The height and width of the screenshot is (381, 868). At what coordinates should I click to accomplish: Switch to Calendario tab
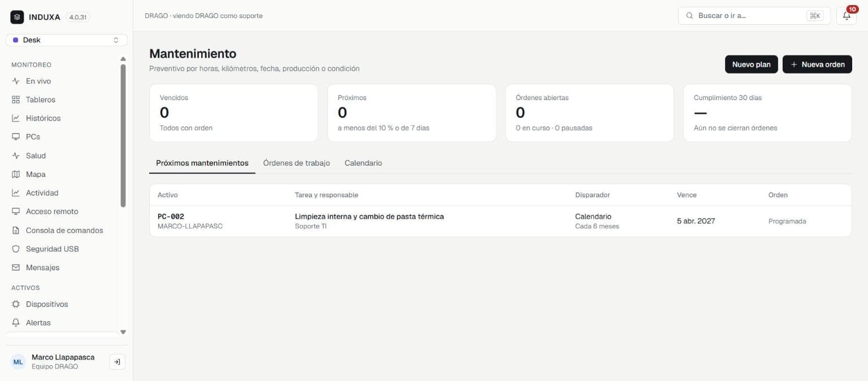coord(363,163)
